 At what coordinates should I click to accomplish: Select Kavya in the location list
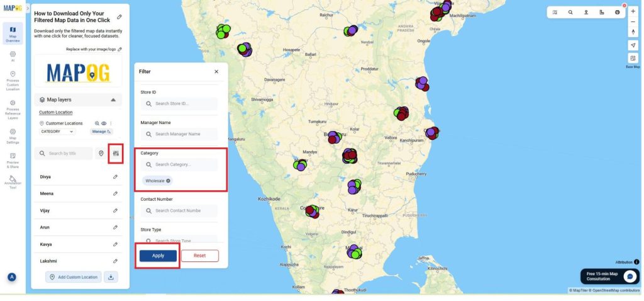click(x=46, y=244)
